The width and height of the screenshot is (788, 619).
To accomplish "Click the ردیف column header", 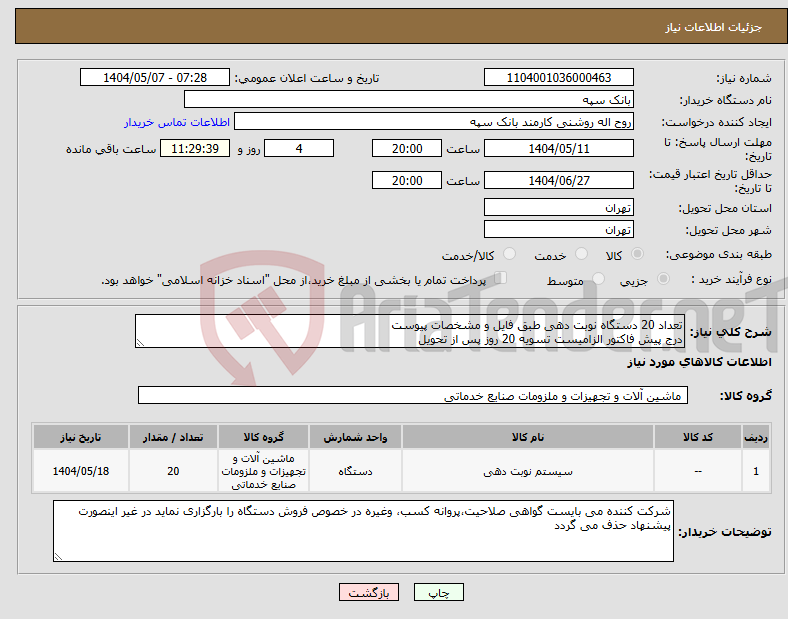I will tap(756, 437).
